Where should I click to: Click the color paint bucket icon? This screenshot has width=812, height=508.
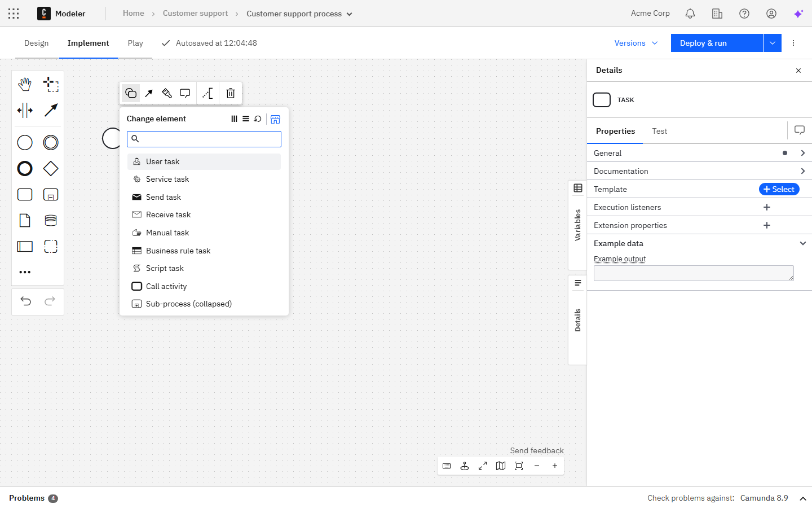tap(167, 93)
